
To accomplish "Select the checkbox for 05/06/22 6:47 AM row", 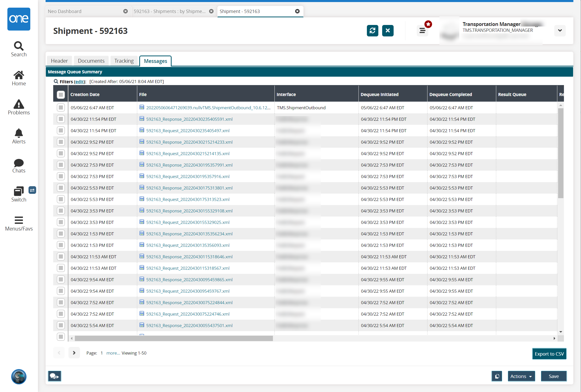I will click(x=61, y=108).
